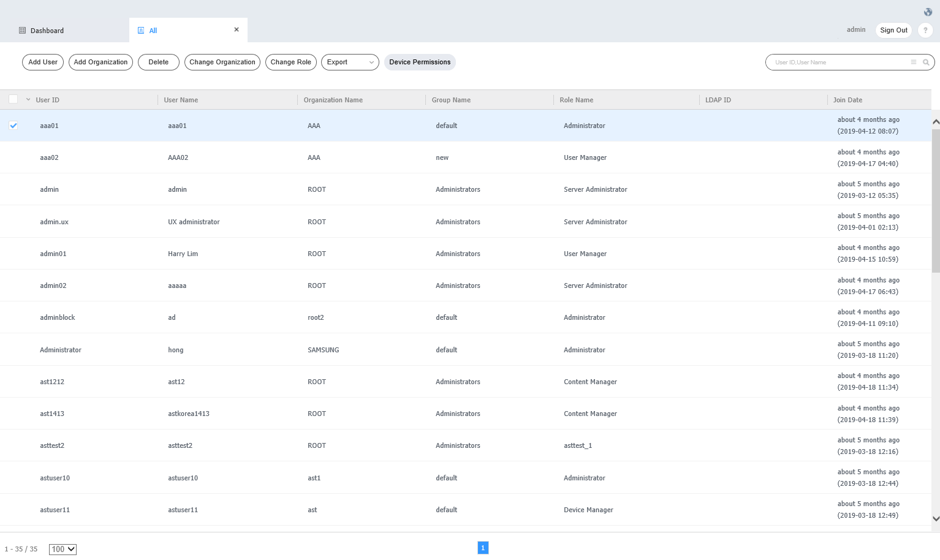This screenshot has height=560, width=940.
Task: Close the All tab with X
Action: click(x=237, y=30)
